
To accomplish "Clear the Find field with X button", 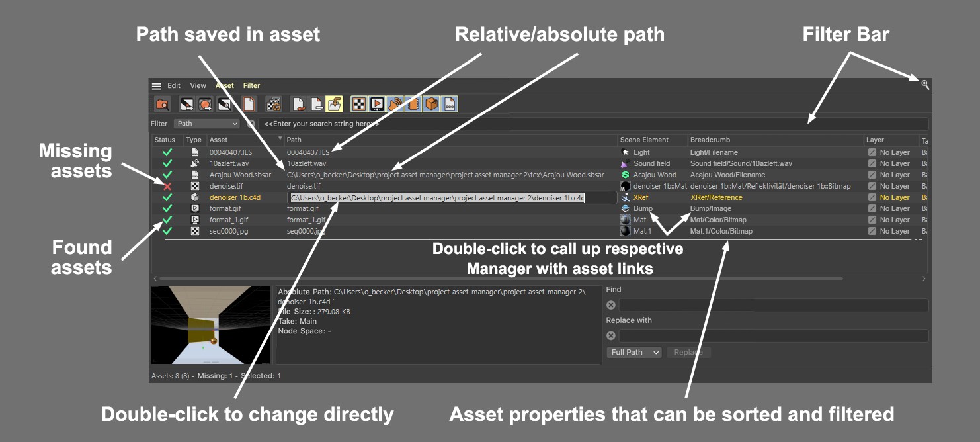I will tap(611, 305).
